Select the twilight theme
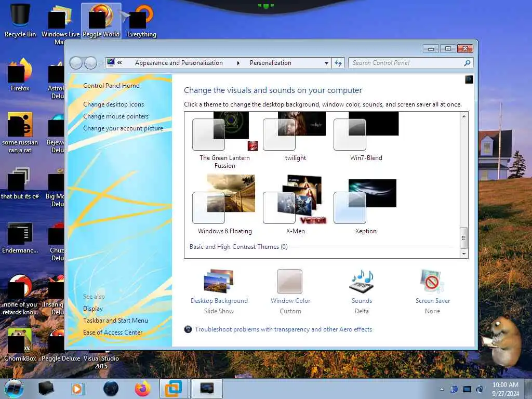This screenshot has width=532, height=399. [x=295, y=137]
